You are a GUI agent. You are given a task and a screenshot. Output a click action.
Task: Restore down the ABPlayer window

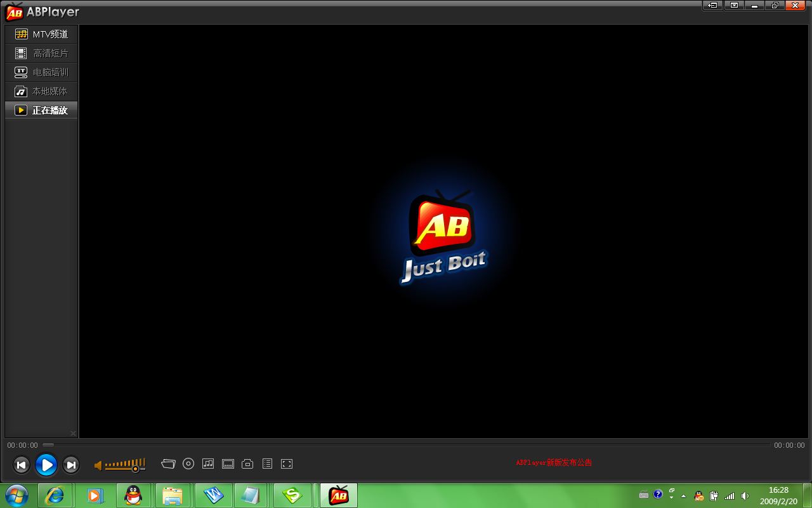pyautogui.click(x=775, y=6)
